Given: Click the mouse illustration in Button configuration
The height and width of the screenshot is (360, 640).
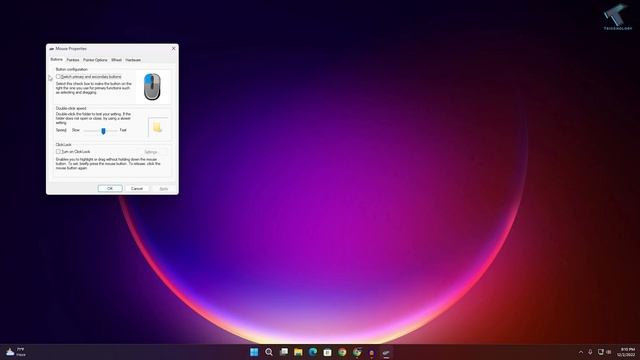Looking at the screenshot, I should [x=152, y=87].
